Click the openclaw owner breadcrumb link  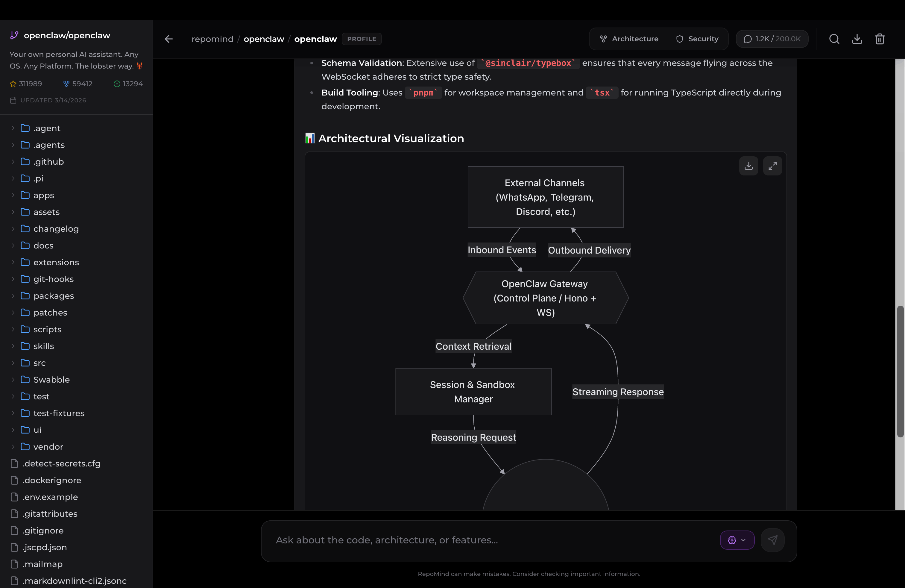264,39
